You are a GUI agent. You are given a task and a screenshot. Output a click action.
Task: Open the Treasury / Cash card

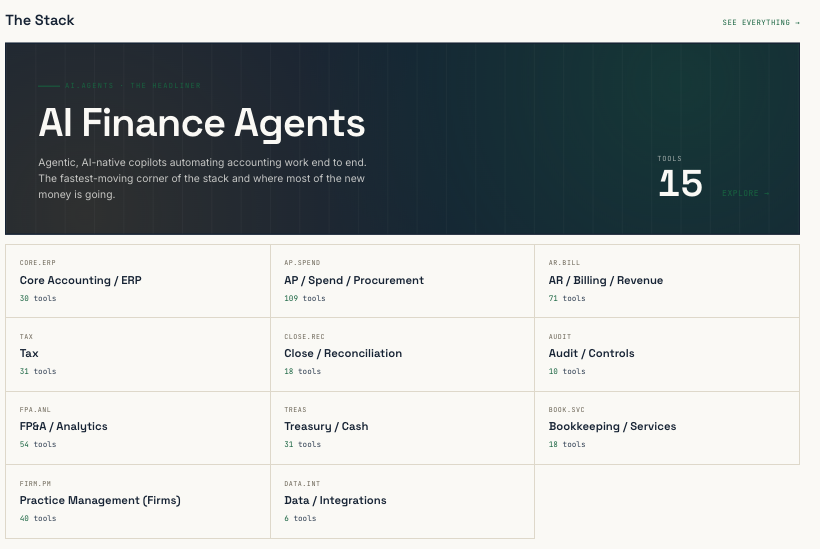pyautogui.click(x=402, y=428)
